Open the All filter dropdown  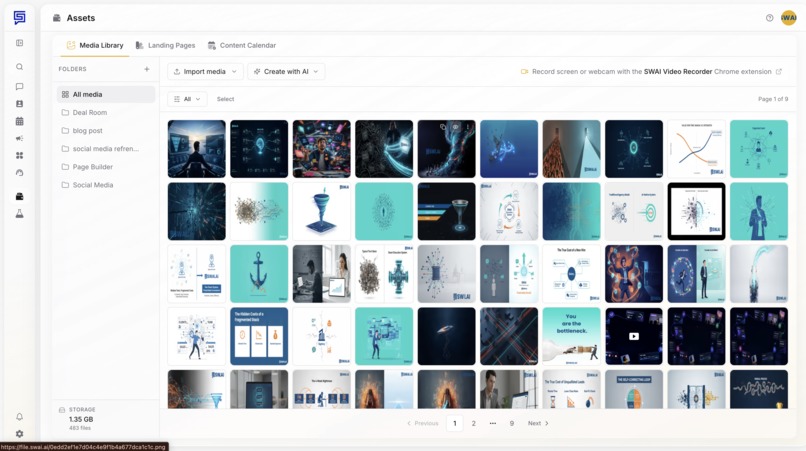[187, 99]
